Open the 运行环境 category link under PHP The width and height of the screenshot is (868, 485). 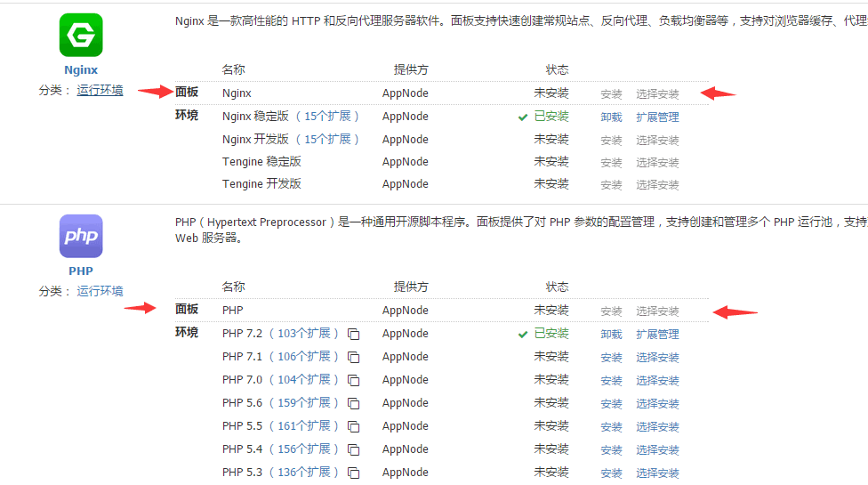[x=100, y=291]
